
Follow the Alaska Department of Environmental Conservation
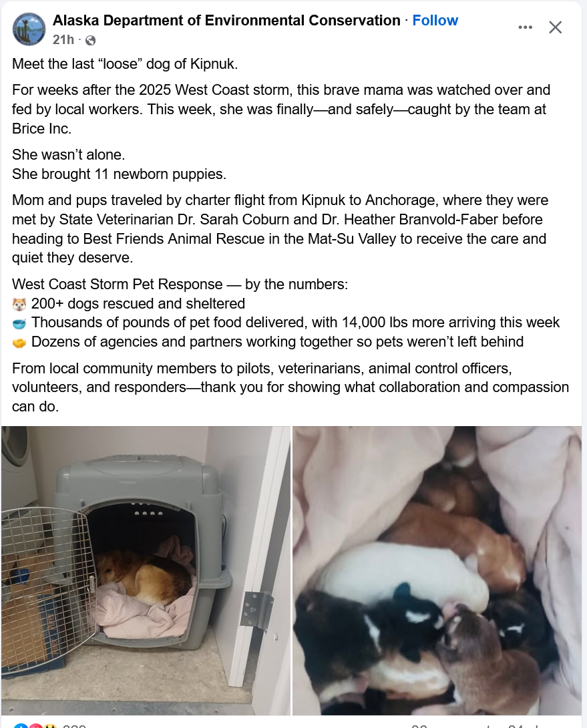point(435,21)
